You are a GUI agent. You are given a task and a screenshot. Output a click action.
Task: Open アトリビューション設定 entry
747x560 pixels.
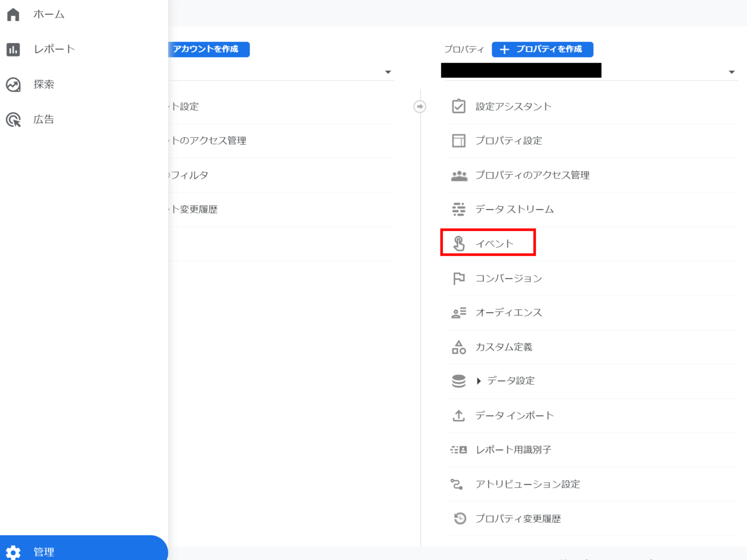[528, 484]
